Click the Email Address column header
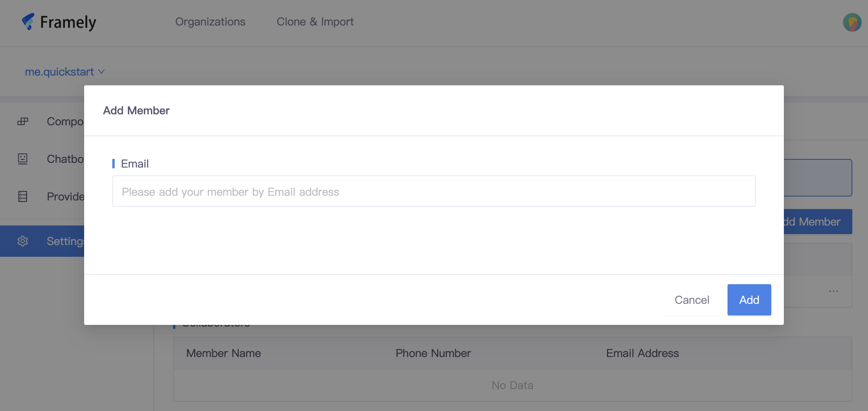 click(642, 353)
